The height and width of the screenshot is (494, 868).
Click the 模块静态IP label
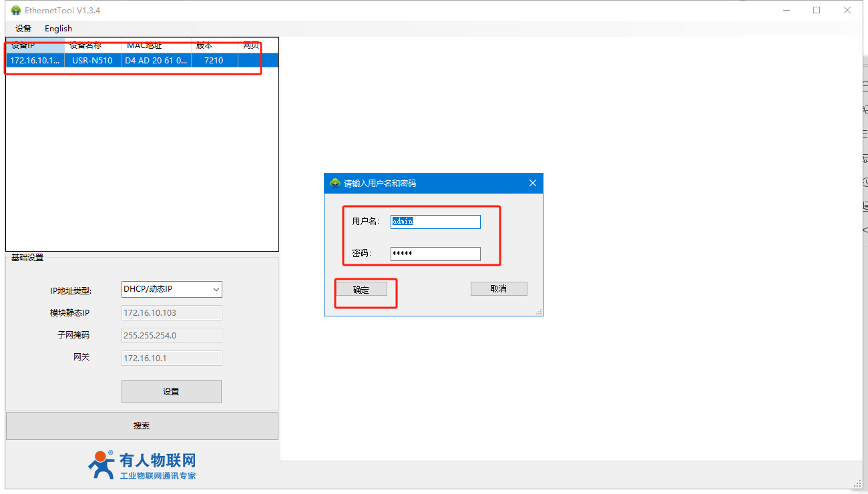69,313
